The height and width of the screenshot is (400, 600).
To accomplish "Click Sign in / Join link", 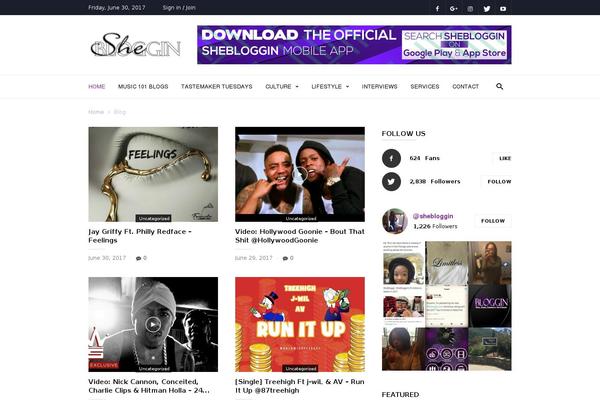I will point(179,8).
